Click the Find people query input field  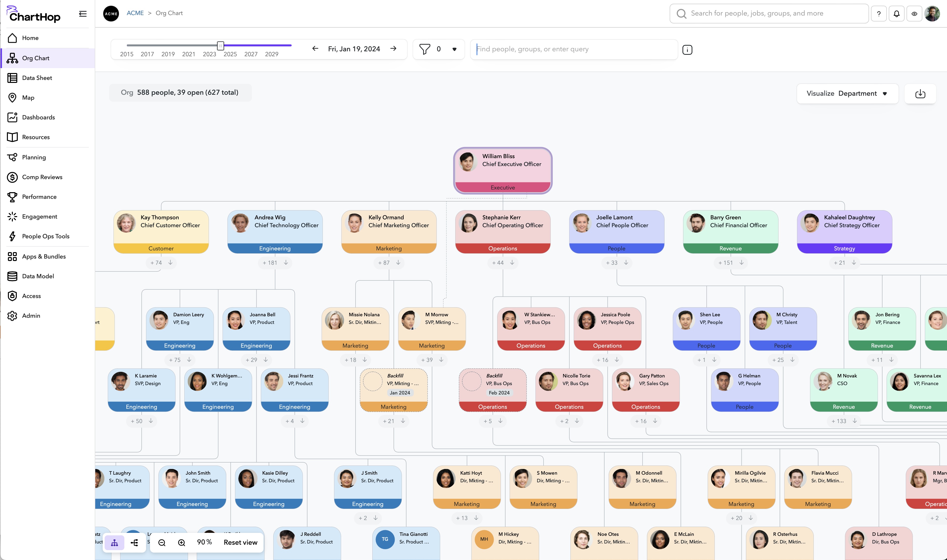(574, 49)
